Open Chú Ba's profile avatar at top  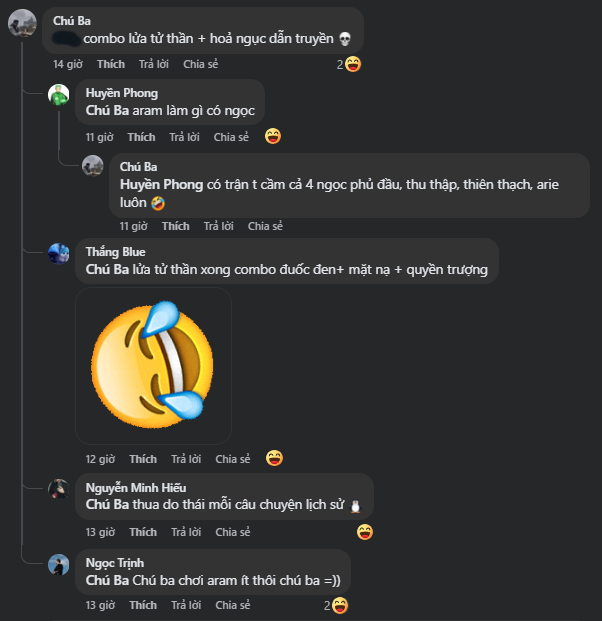[23, 23]
